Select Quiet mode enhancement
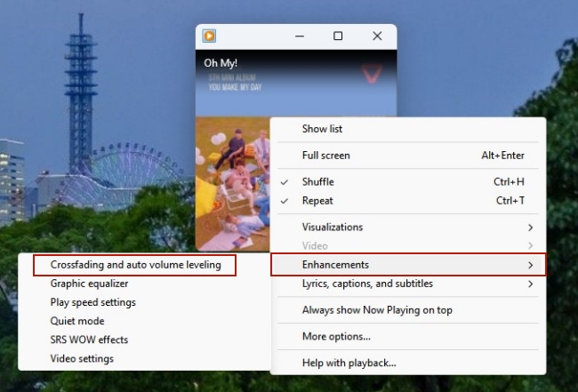This screenshot has height=392, width=578. [x=144, y=321]
